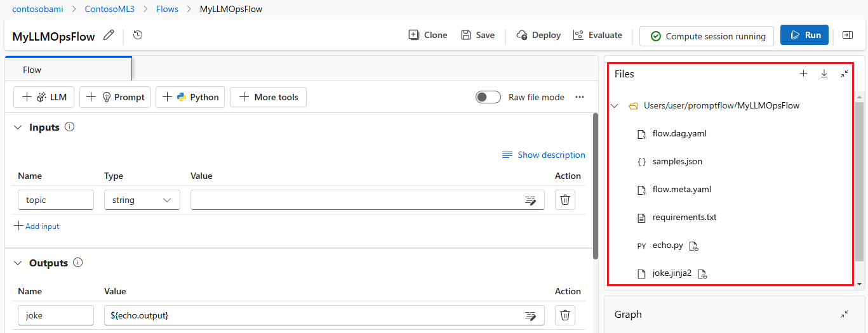Delete the topic input row
The image size is (868, 333).
(x=564, y=200)
